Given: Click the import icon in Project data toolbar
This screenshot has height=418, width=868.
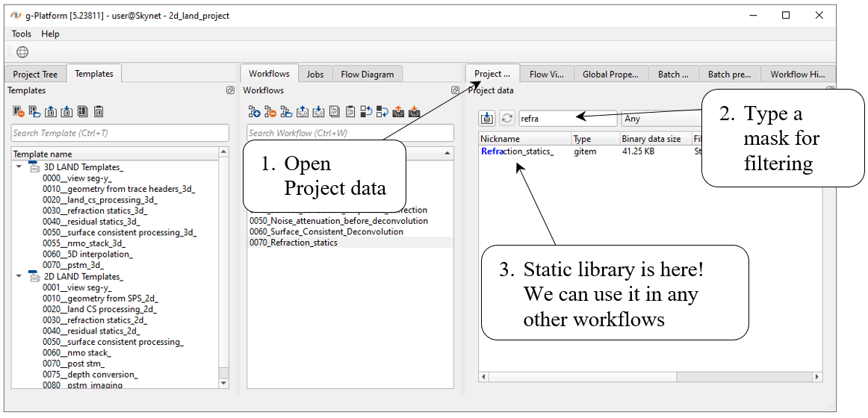Looking at the screenshot, I should (487, 119).
